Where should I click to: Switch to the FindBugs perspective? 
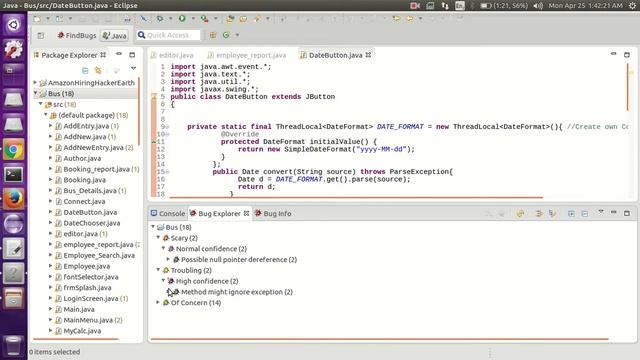[77, 36]
